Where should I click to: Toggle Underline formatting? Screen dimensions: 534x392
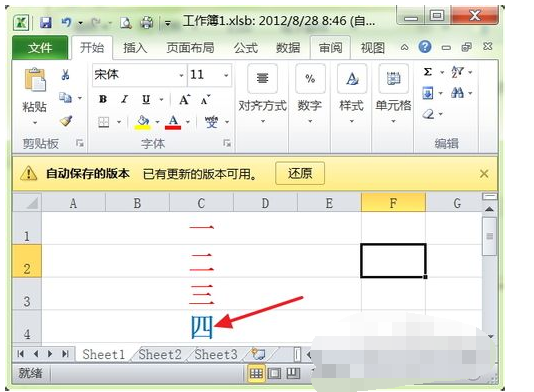pos(146,99)
